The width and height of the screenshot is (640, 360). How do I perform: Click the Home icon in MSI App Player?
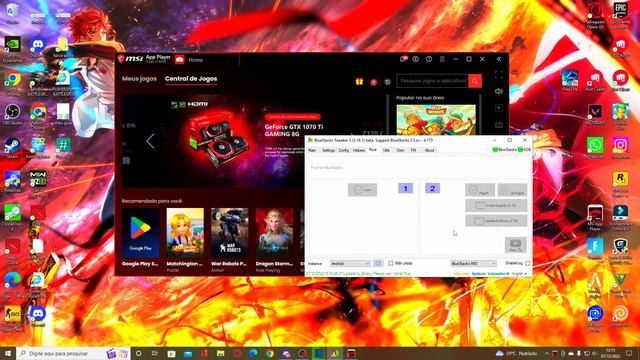[x=180, y=60]
